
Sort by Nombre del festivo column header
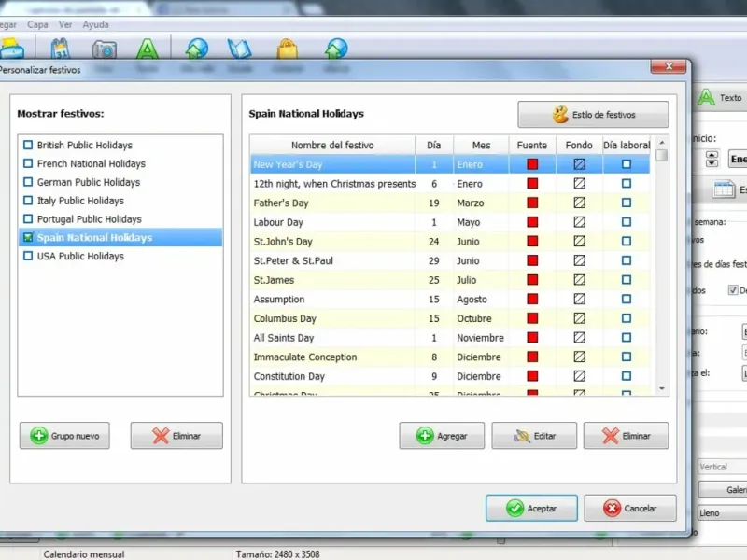(x=332, y=146)
